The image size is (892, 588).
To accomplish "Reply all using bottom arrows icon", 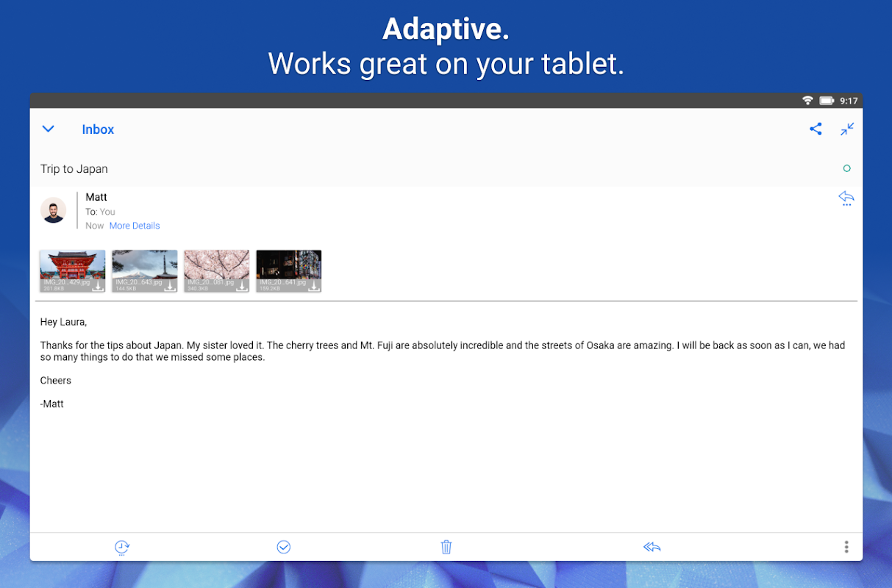I will pos(652,547).
